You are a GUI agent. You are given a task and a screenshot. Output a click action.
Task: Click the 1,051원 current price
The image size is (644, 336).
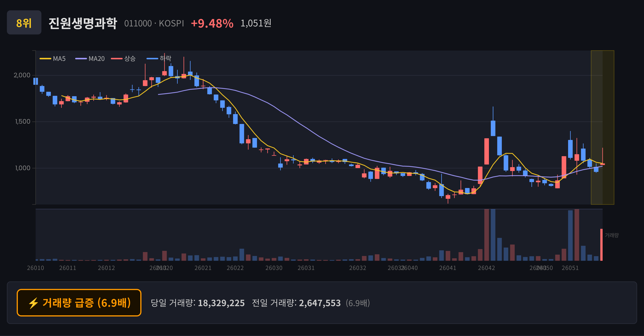point(256,23)
